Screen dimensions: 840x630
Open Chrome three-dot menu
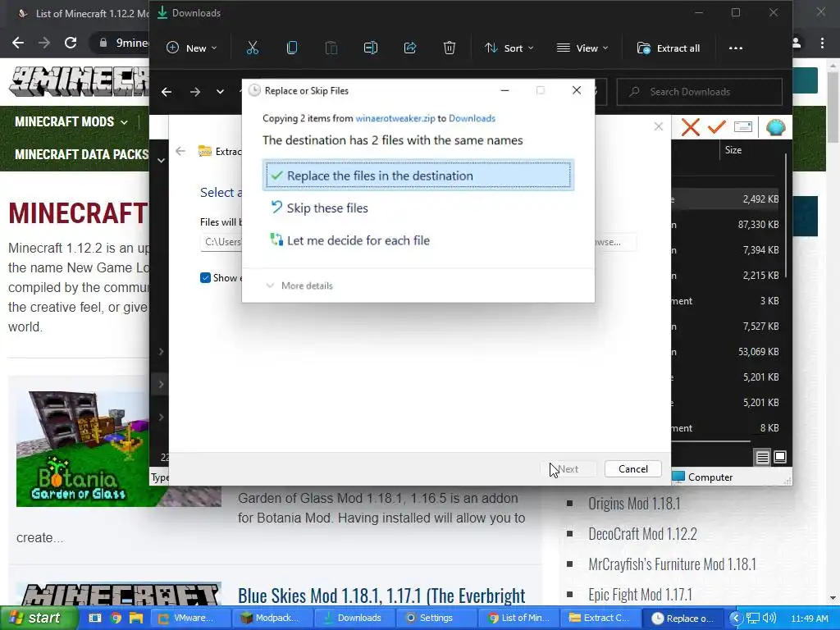822,43
